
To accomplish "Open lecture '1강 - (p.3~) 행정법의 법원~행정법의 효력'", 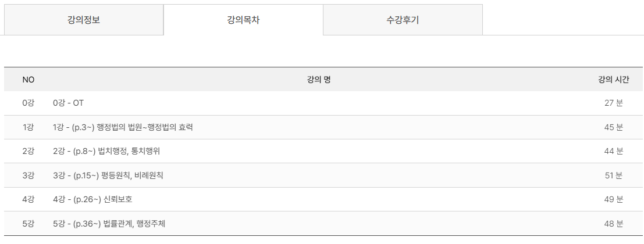I will 123,127.
